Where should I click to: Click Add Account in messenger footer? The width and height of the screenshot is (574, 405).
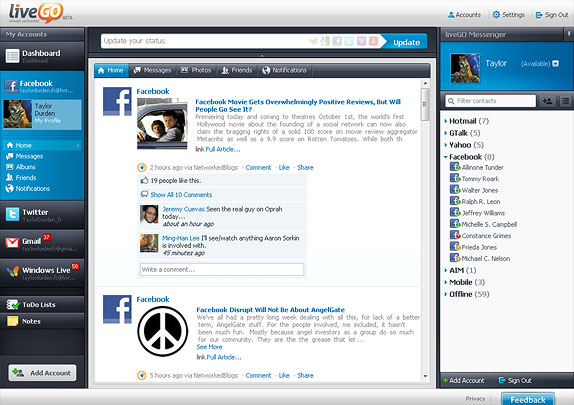click(x=463, y=380)
